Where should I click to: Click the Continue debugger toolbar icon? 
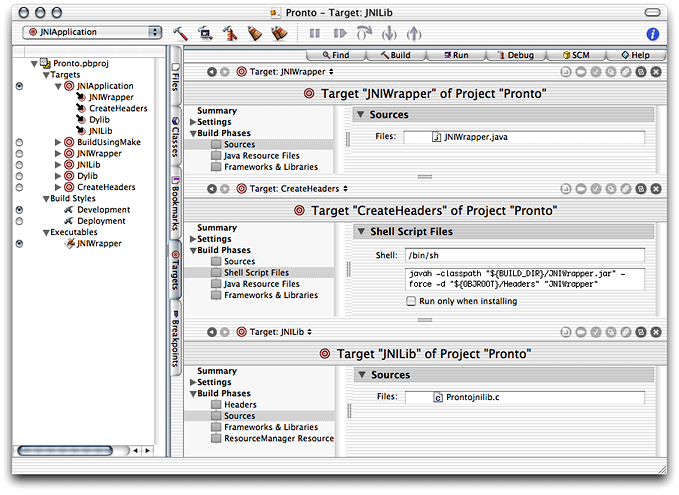(340, 33)
